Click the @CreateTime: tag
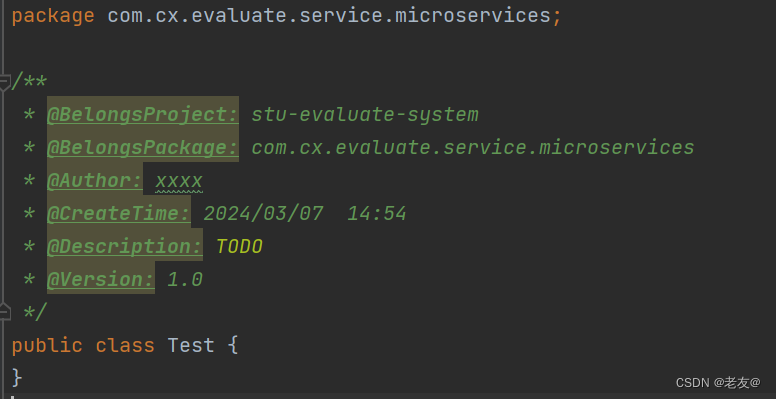Screen dimensions: 776x399 [119, 213]
